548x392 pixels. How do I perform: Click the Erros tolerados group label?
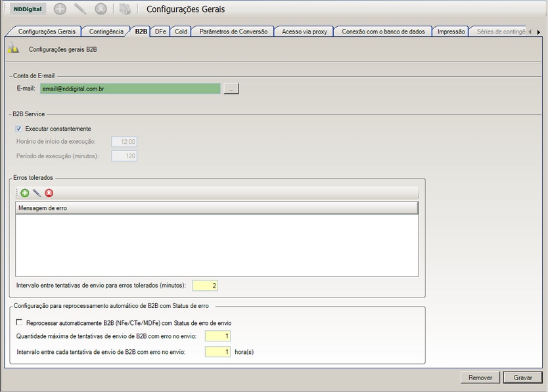(x=33, y=177)
